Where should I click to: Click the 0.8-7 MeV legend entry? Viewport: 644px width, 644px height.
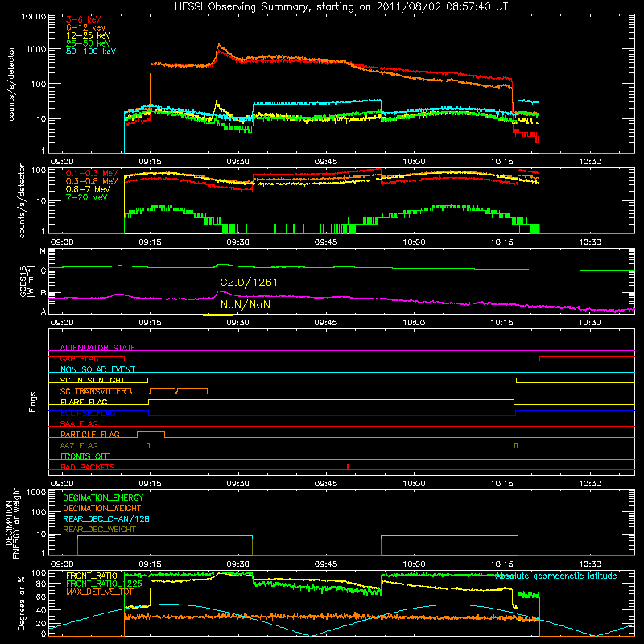point(89,189)
